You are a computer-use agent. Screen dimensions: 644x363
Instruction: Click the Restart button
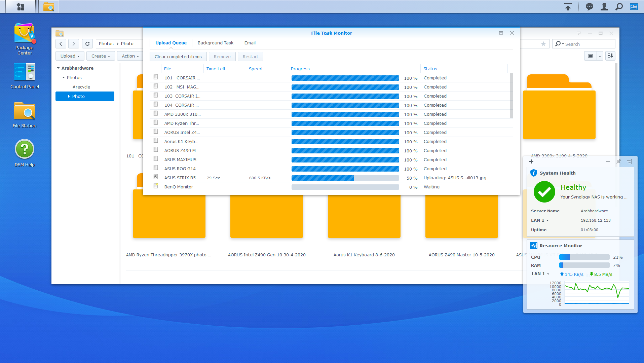click(251, 57)
